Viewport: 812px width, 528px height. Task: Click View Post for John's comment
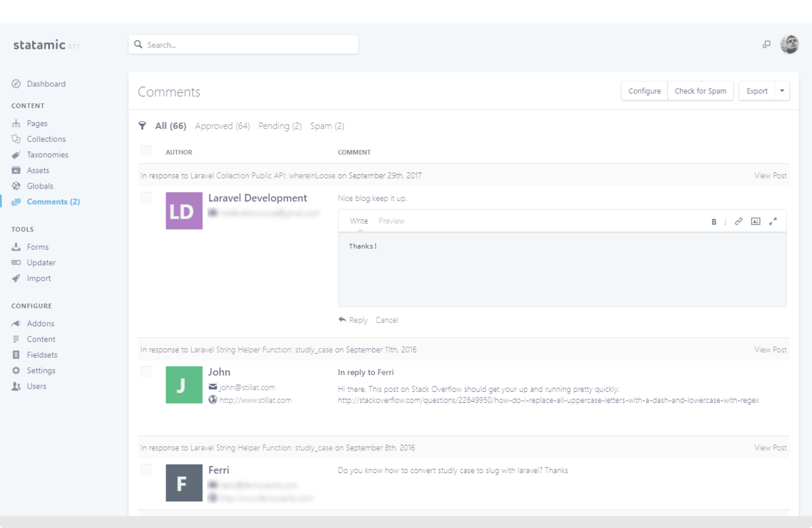(770, 350)
